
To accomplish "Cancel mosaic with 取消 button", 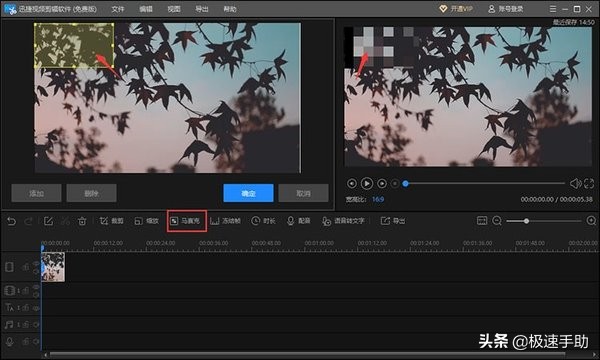I will (303, 193).
